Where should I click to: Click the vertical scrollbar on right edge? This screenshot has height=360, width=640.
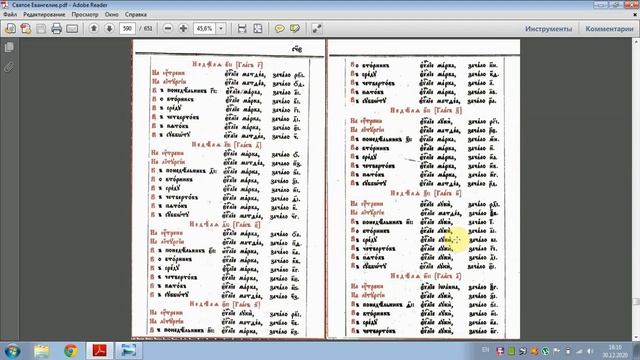[x=636, y=188]
